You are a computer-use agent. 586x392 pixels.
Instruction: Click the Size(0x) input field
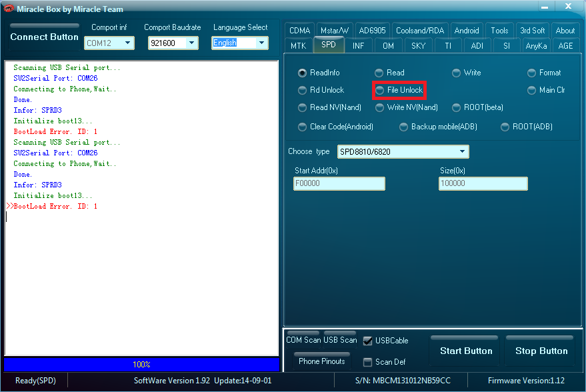tap(483, 183)
